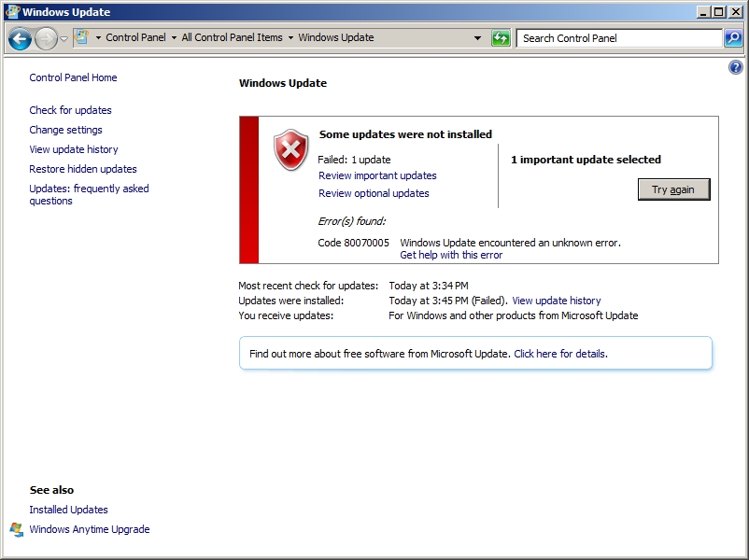Open Control Panel Home link
Screen dimensions: 749x560
click(73, 77)
